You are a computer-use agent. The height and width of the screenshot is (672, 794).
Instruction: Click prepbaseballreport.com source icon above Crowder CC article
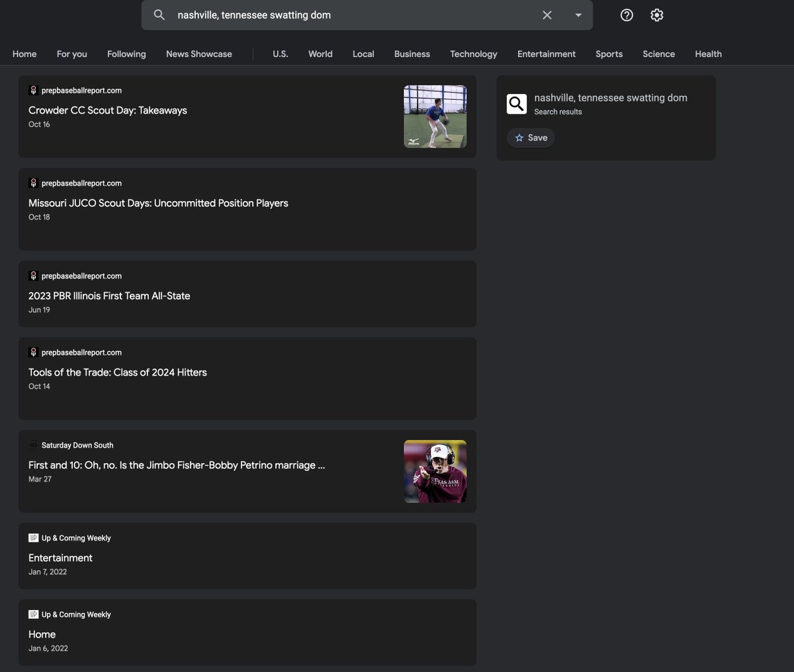click(x=33, y=90)
